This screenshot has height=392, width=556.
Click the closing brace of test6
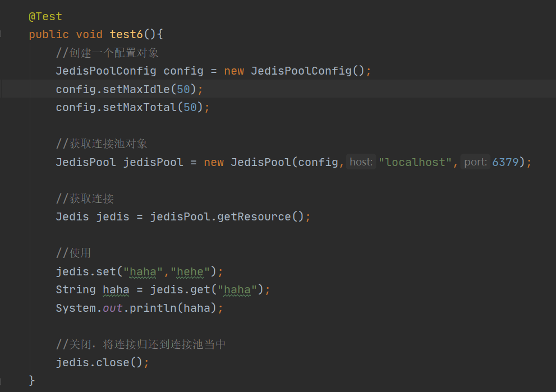tap(32, 381)
